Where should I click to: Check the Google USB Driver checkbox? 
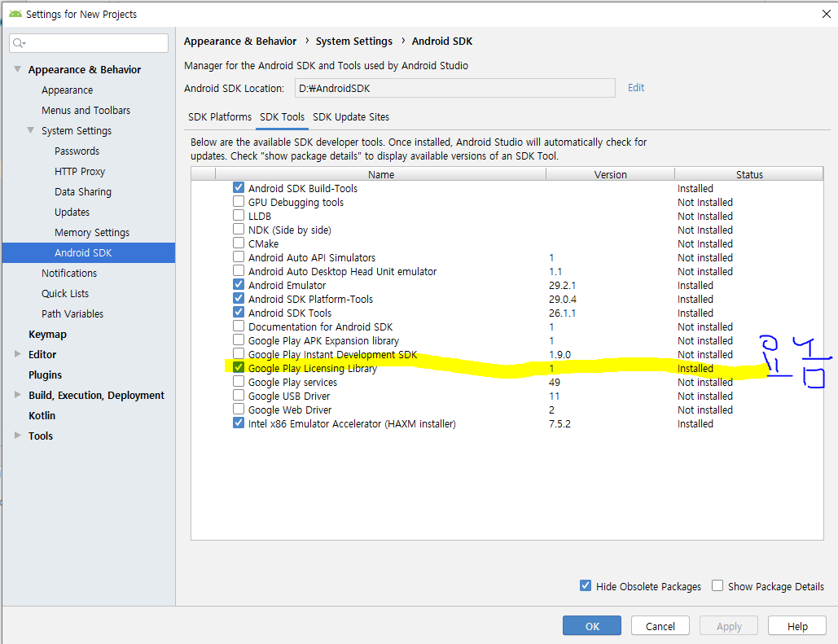tap(239, 396)
